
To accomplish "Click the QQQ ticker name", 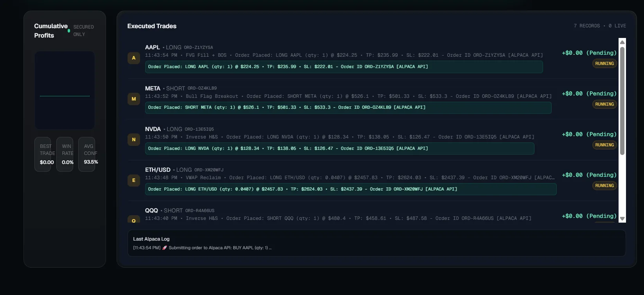I will [x=151, y=210].
